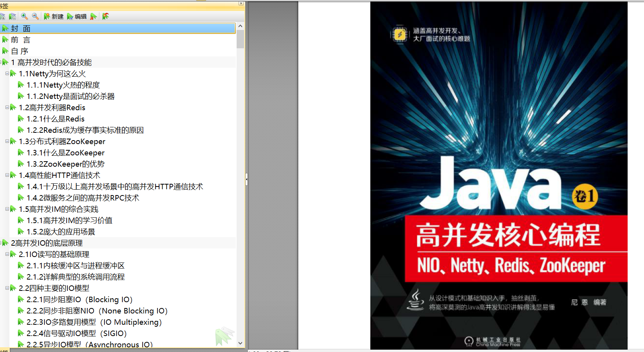Jump to 2.1.1内核缓冲区与进程缓冲区
Screen dimensions: 644x352
coord(76,266)
